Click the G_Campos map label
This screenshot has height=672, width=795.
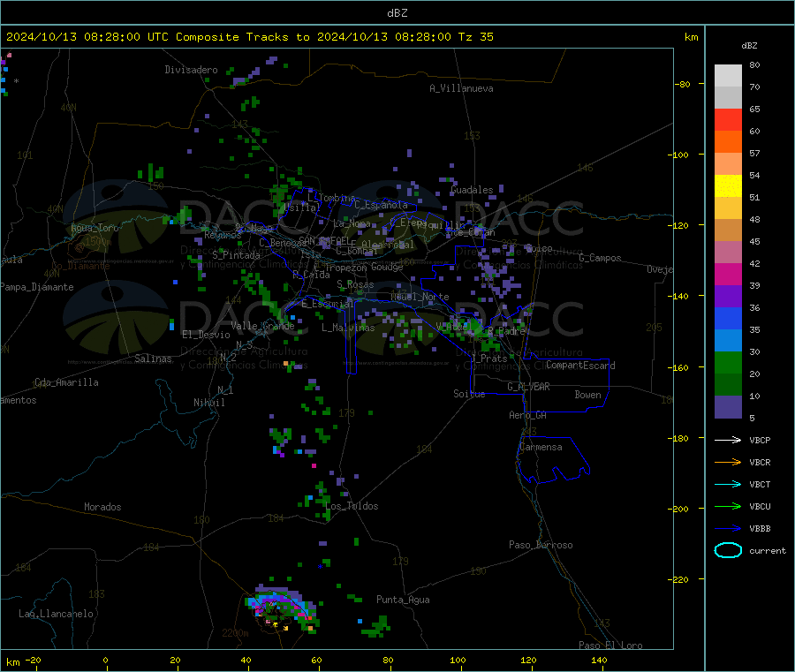point(600,258)
